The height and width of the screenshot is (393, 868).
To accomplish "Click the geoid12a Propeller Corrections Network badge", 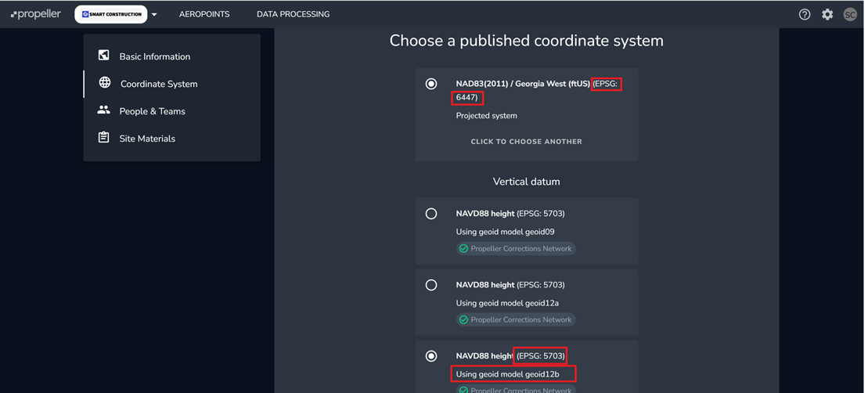I will 516,319.
